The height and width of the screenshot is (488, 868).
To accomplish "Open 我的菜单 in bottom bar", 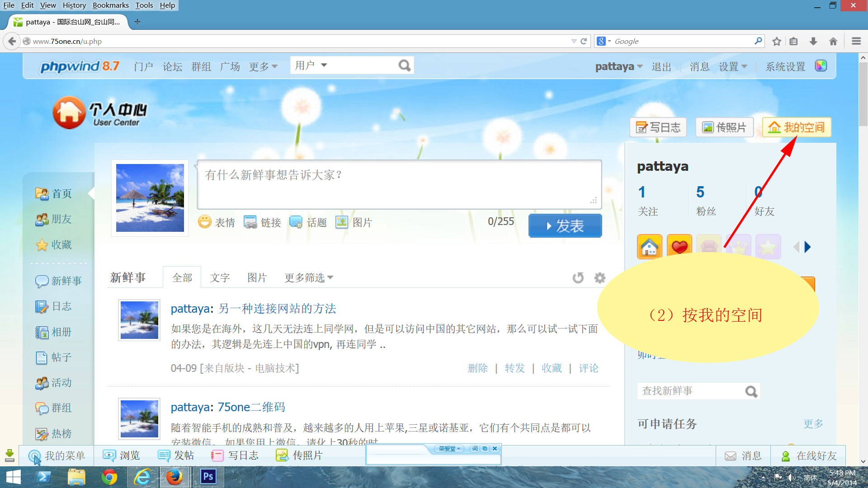I will [x=57, y=455].
